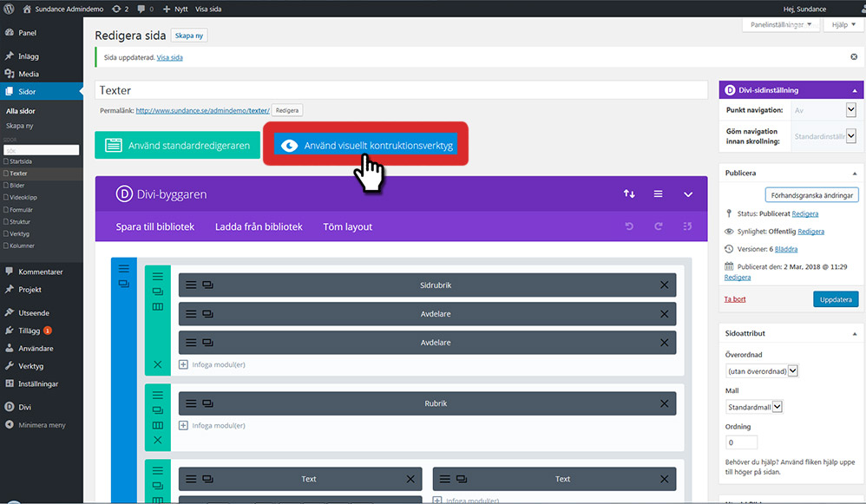Select Videoklipp page in sidebar list
Image resolution: width=866 pixels, height=504 pixels.
click(x=23, y=198)
